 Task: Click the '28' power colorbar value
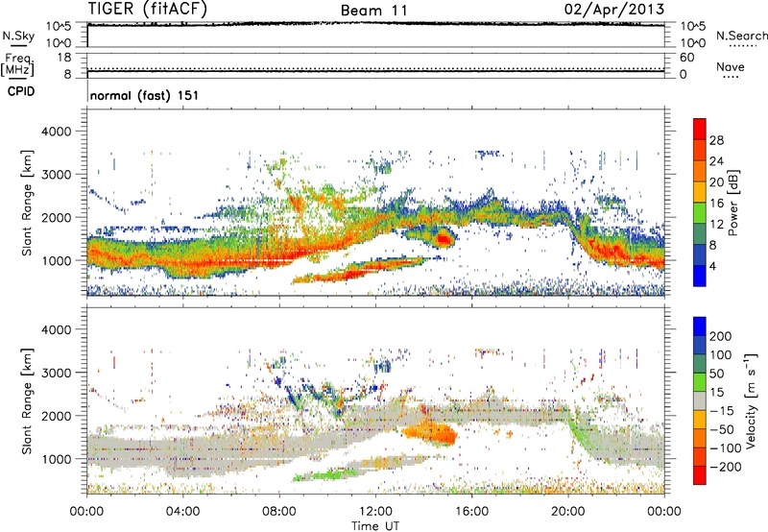[716, 140]
